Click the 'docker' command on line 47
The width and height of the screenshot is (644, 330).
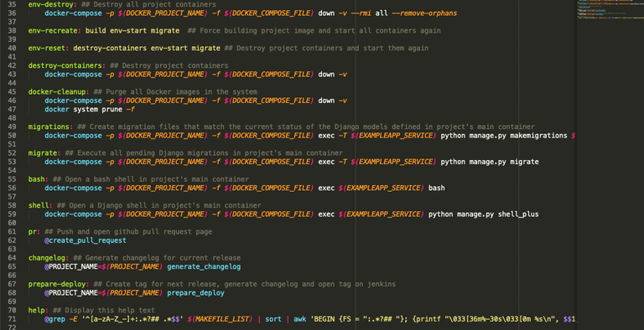click(57, 110)
